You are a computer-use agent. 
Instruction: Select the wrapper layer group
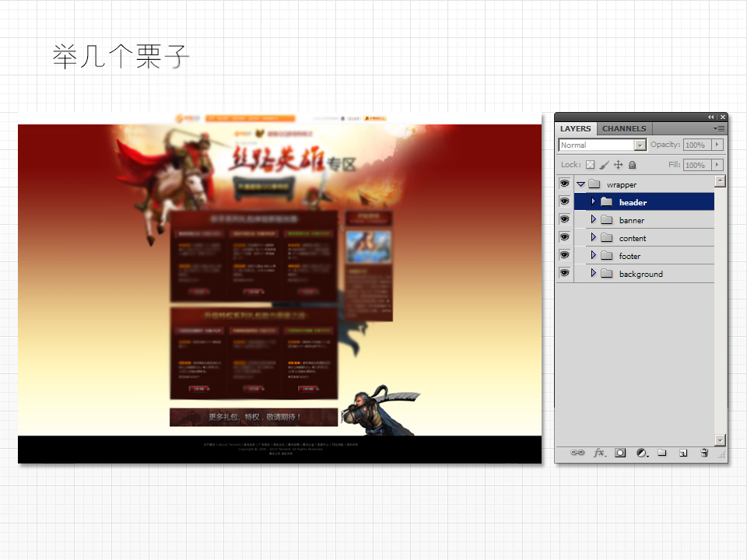point(644,184)
